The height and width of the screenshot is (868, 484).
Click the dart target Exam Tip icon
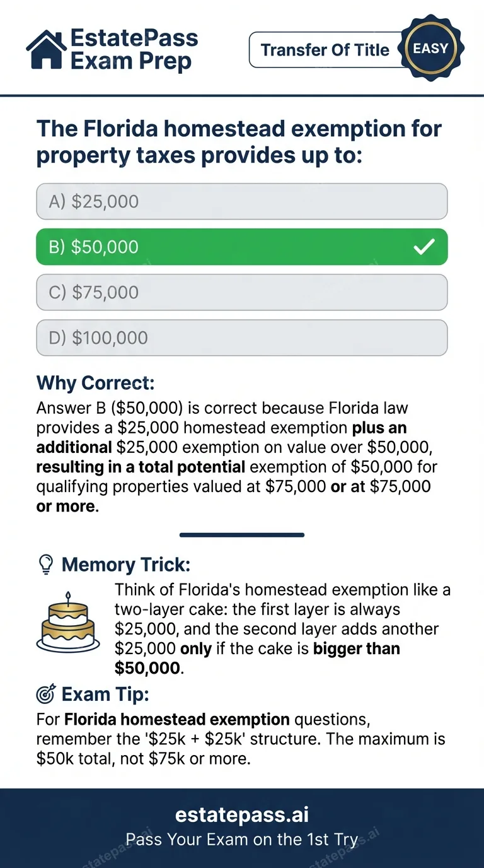[44, 694]
